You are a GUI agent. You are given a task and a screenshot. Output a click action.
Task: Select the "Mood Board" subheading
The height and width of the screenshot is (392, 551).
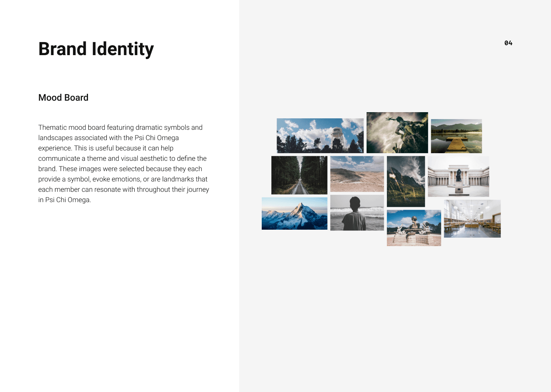[63, 98]
